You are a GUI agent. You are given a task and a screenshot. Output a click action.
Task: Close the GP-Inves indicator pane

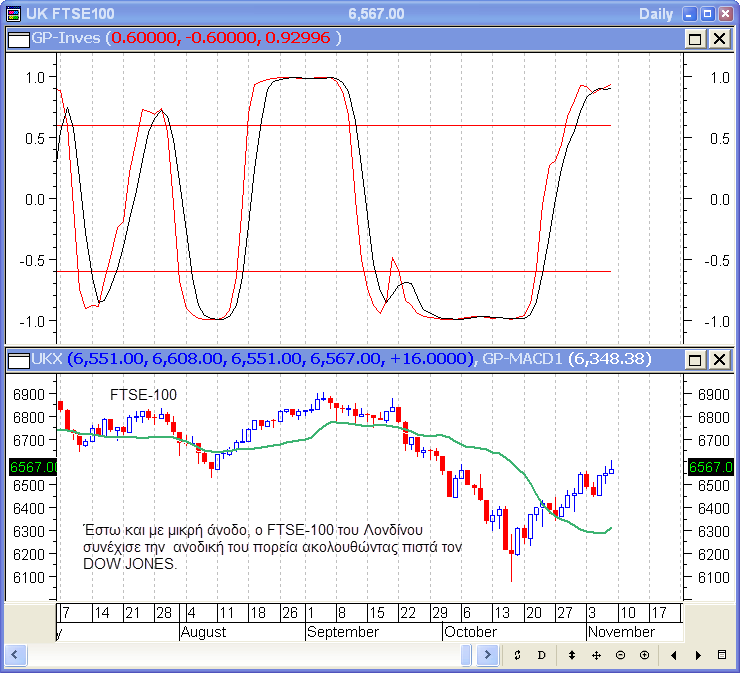tap(718, 38)
